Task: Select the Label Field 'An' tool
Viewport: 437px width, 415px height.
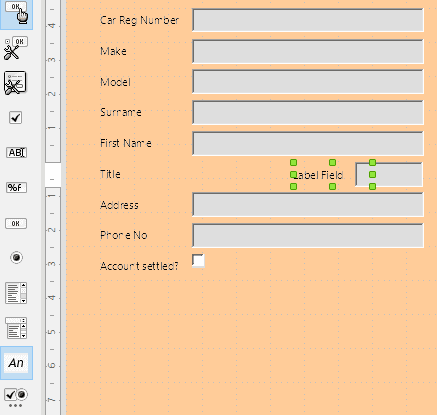Action: point(16,363)
